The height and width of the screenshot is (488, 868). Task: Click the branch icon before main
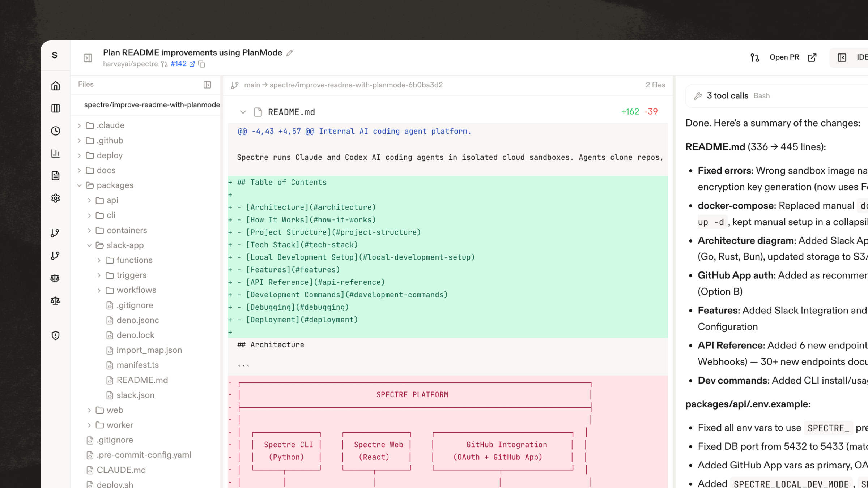coord(235,85)
